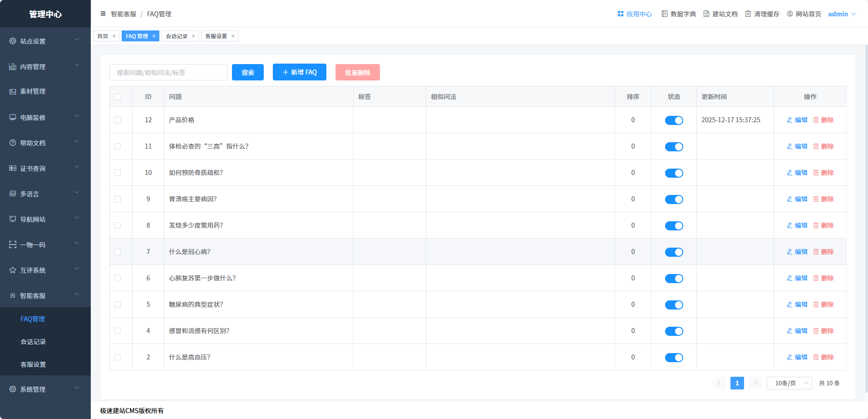Toggle status switch for 产品价格 row
Viewport: 868px width, 419px height.
coord(674,120)
